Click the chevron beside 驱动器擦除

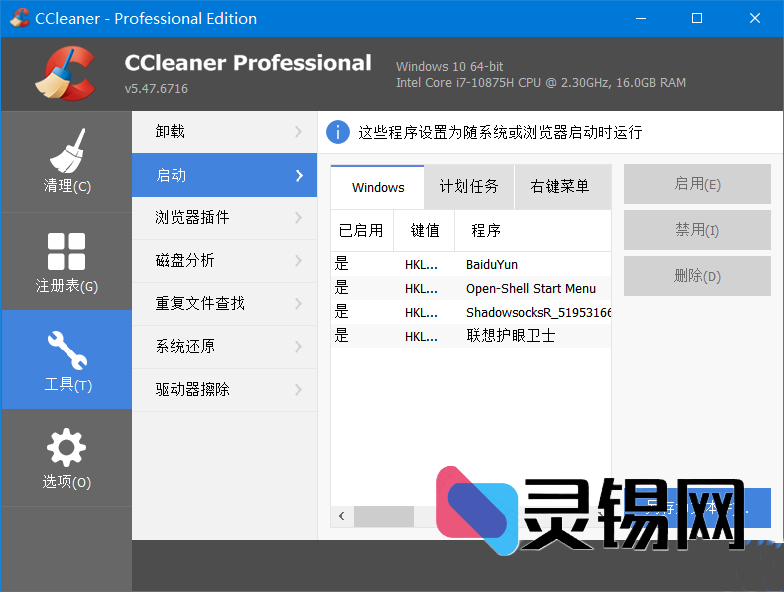299,390
